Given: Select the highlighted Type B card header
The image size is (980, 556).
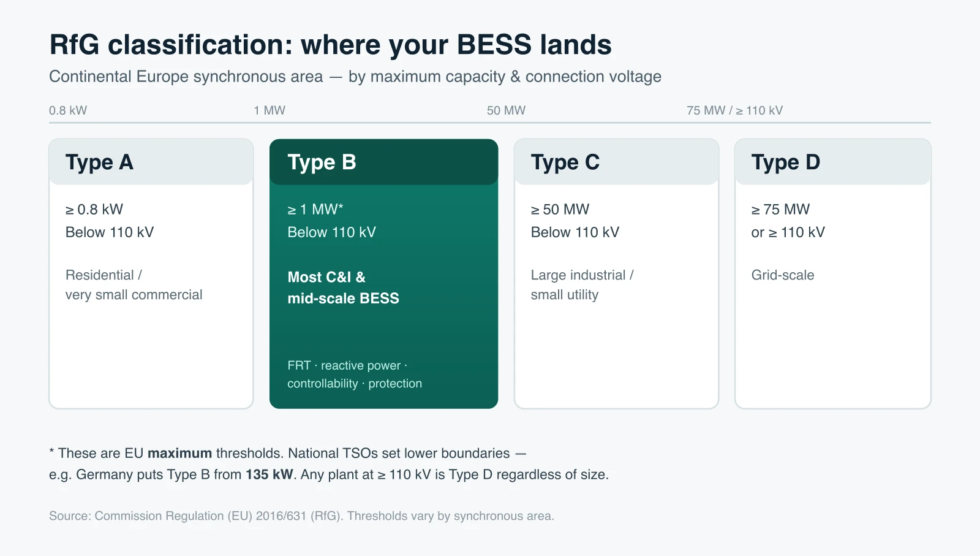Looking at the screenshot, I should [x=383, y=162].
